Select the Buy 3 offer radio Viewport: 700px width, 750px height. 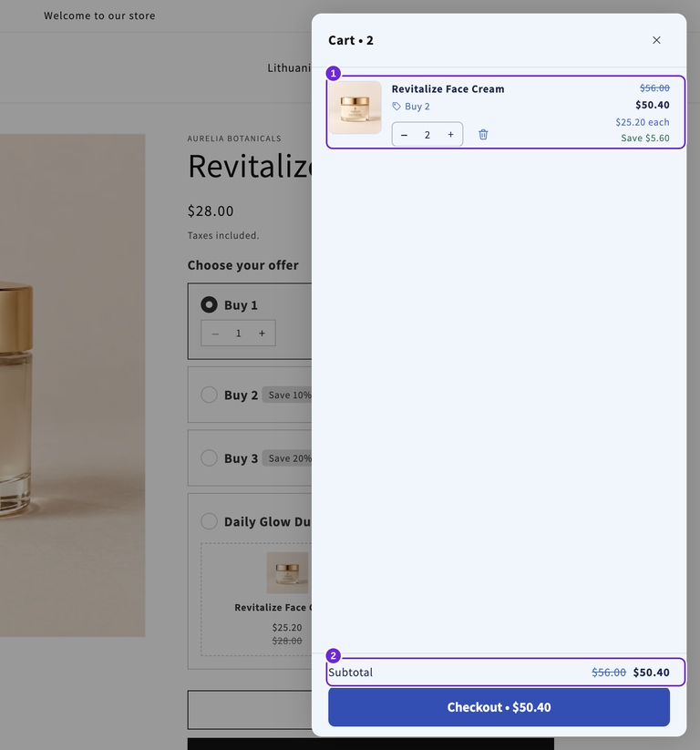pos(209,457)
